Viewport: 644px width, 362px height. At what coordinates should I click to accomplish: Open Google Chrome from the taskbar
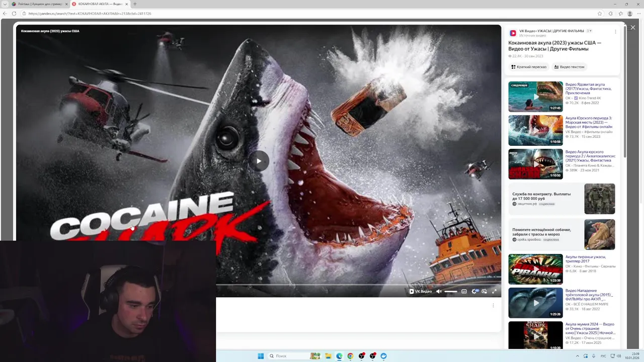tap(350, 356)
